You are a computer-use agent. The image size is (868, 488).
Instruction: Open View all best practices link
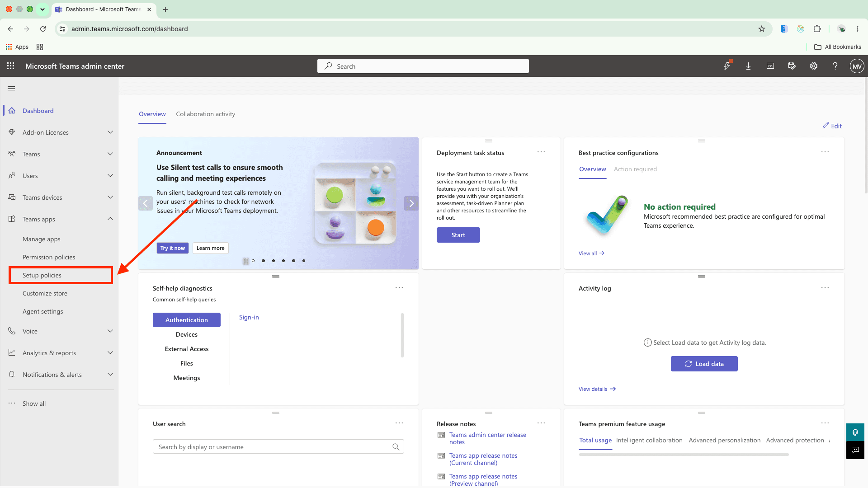(591, 253)
